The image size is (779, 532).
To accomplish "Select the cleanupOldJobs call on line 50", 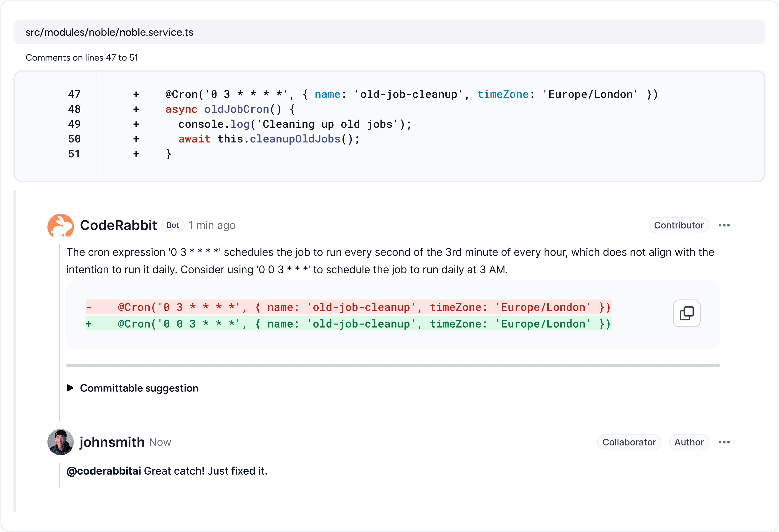I will tap(295, 139).
